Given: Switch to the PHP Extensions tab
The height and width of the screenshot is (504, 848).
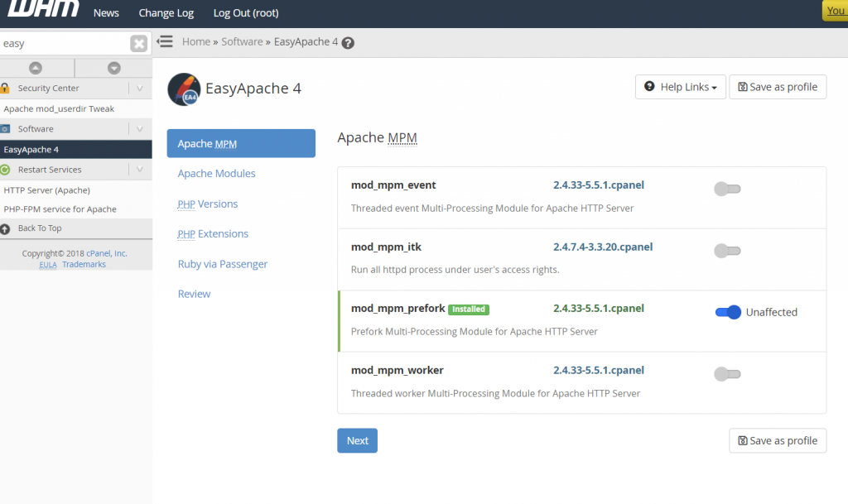Looking at the screenshot, I should pos(212,233).
